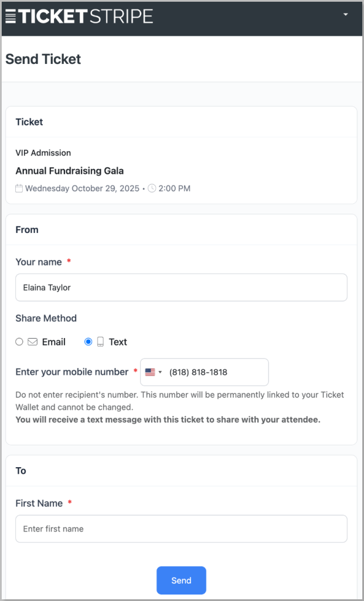Click the Text label beside the phone icon
Screen dimensions: 364x601
pyautogui.click(x=118, y=342)
